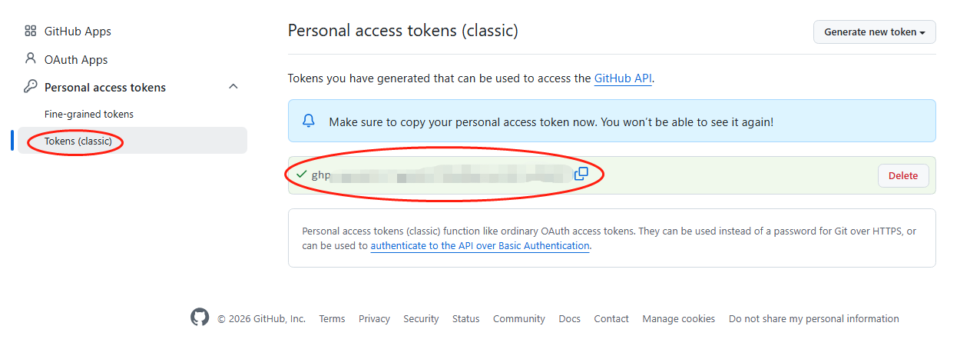Go to the Privacy footer link
The height and width of the screenshot is (346, 980).
[x=374, y=319]
